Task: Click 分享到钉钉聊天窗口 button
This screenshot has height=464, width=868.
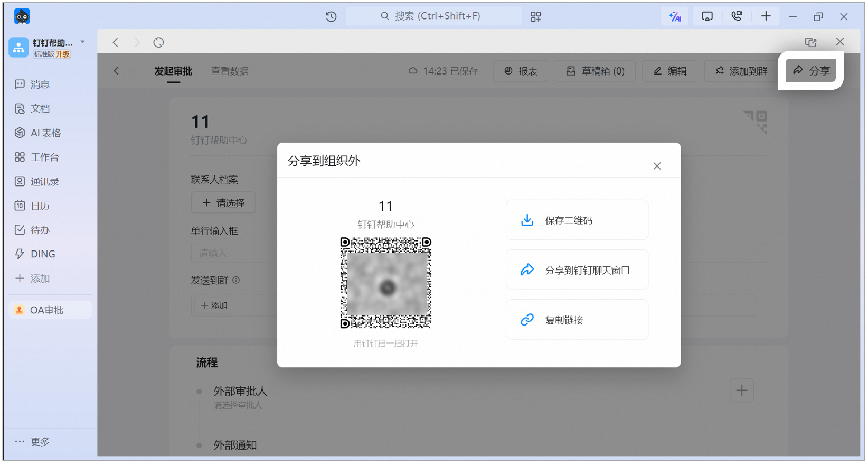Action: [x=577, y=270]
